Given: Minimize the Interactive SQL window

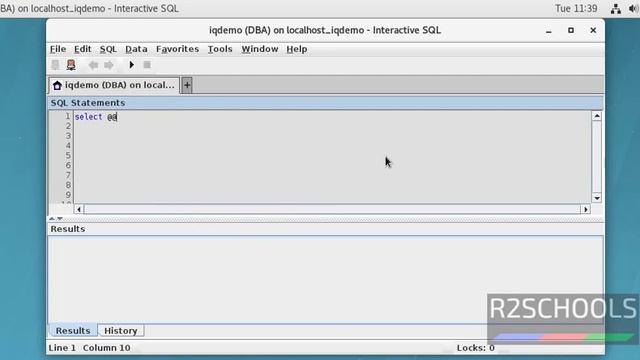Looking at the screenshot, I should coord(549,31).
